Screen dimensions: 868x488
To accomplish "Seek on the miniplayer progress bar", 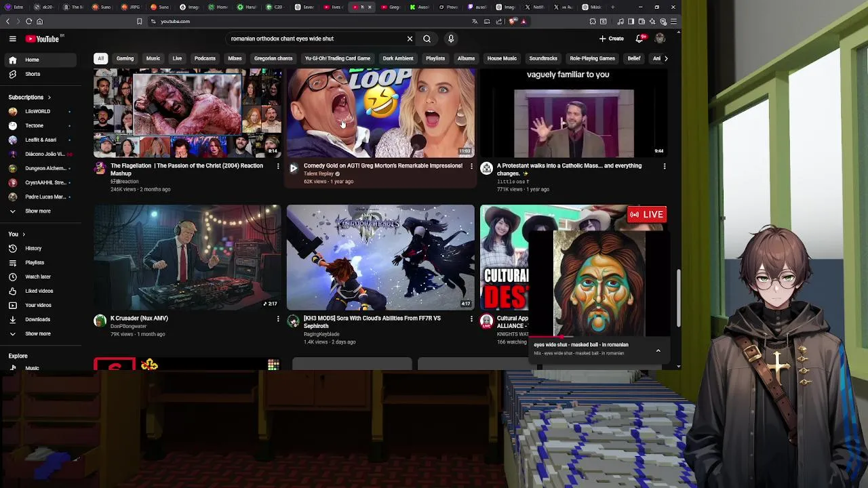I will (599, 337).
